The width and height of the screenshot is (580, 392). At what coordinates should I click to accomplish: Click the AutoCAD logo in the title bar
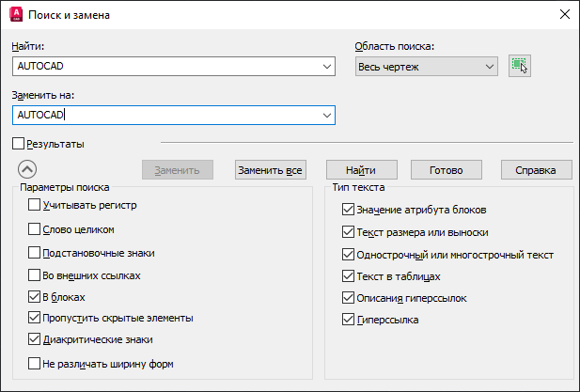pos(15,15)
